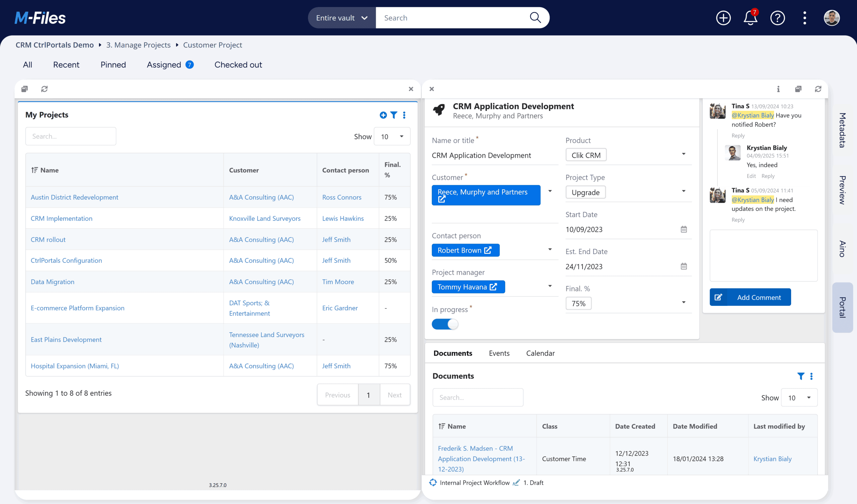Open the Austin District Redevelopment project link
The image size is (857, 504).
pos(74,197)
